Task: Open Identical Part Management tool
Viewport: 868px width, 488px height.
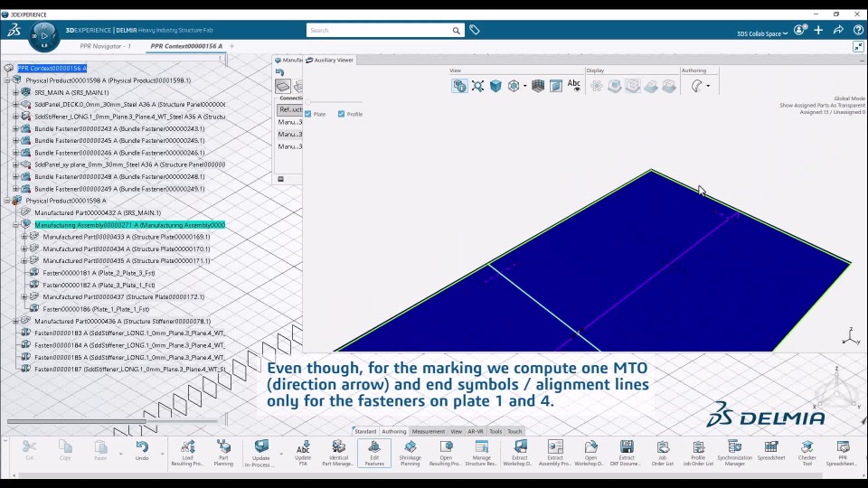Action: tap(338, 453)
